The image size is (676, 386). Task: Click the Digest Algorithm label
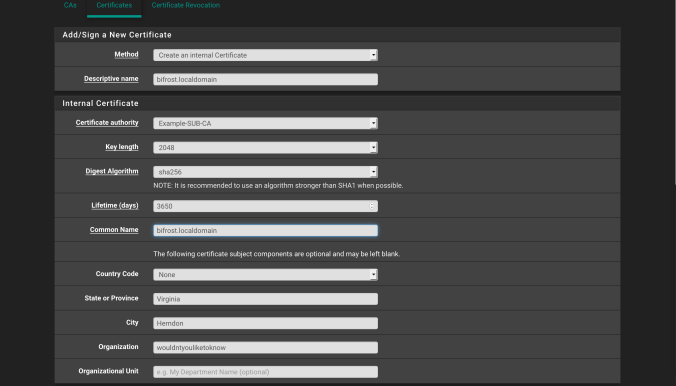[112, 171]
